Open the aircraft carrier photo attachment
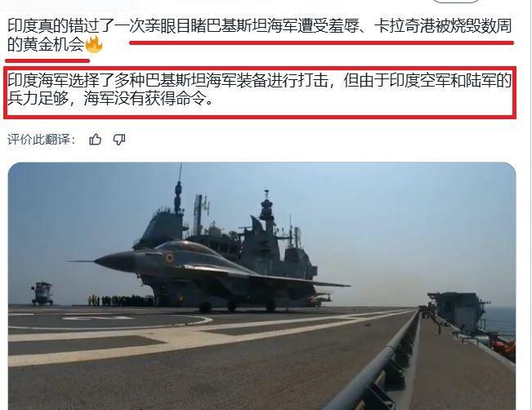This screenshot has height=410, width=532. (262, 286)
